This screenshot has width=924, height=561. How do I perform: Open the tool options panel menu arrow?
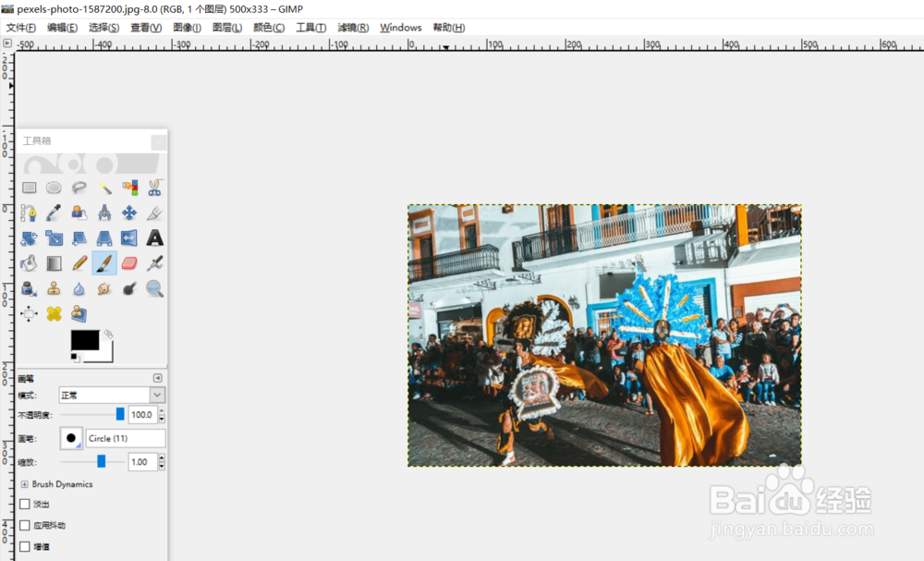157,378
